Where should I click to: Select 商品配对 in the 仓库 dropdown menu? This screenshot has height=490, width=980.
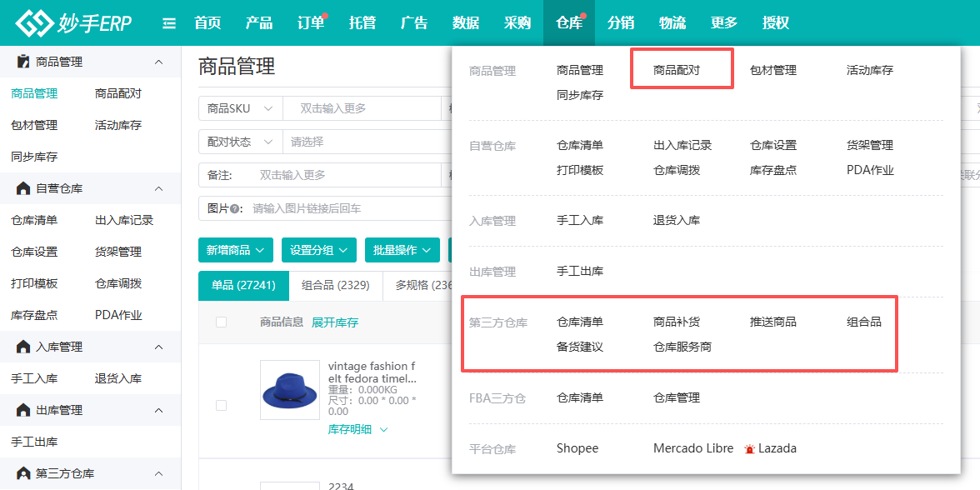click(677, 70)
